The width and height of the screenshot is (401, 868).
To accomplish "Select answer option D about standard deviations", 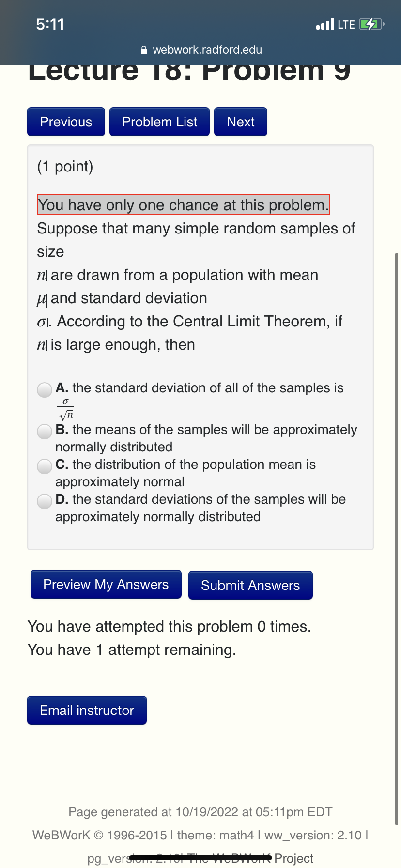I will point(44,501).
